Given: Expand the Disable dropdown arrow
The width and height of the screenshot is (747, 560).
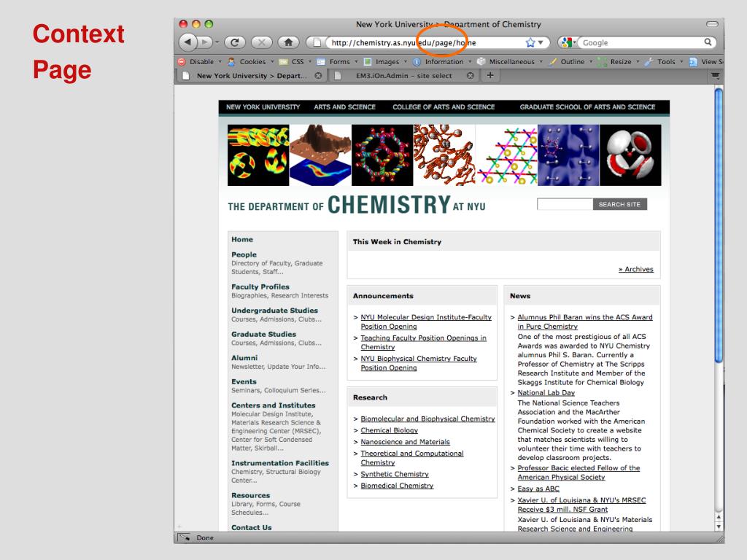Looking at the screenshot, I should pos(220,61).
